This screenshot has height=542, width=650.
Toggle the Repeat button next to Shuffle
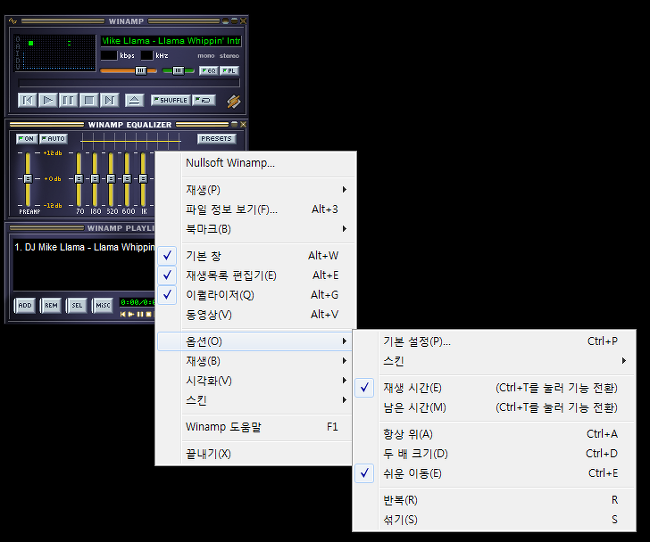coord(204,100)
